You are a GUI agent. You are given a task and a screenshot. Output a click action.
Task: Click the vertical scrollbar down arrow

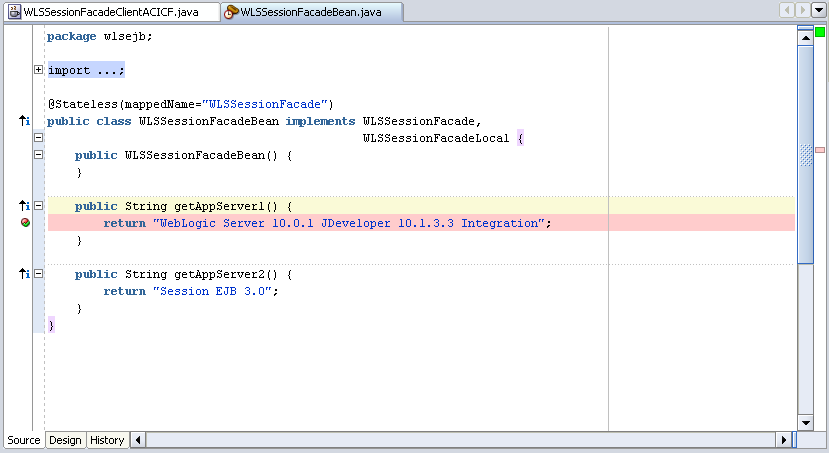805,422
